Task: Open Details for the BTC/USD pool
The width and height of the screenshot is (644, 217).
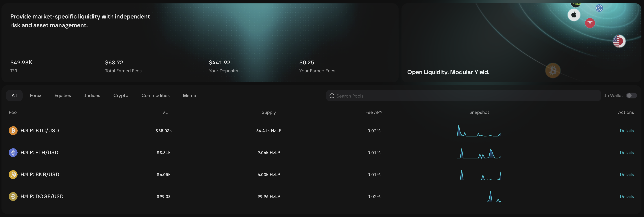Action: pos(626,131)
